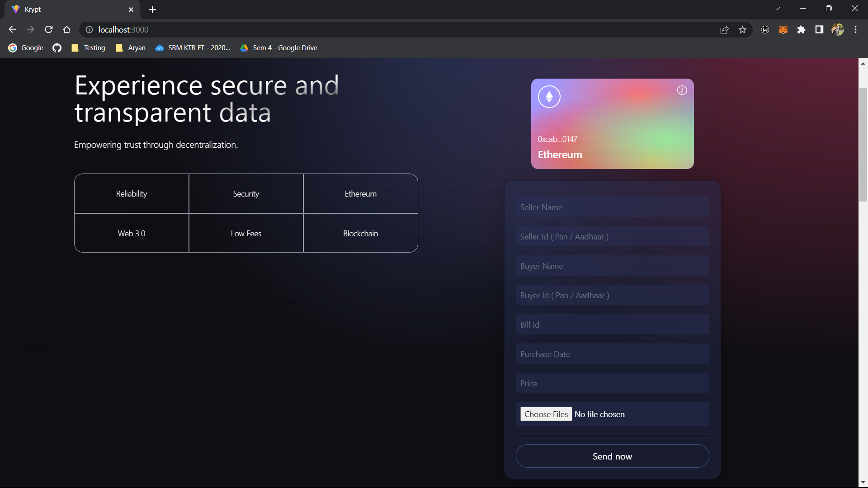
Task: Open GitHub bookmark icon
Action: [x=57, y=48]
